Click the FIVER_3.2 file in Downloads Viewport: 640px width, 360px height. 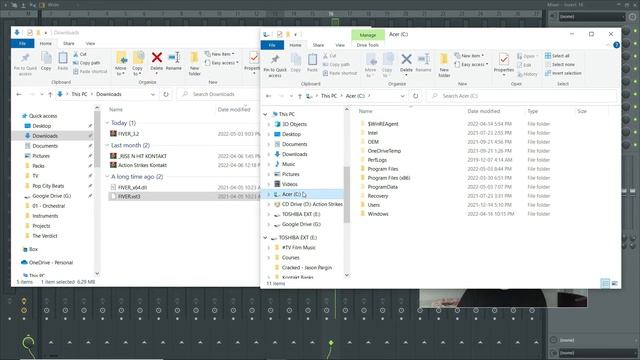[x=128, y=134]
